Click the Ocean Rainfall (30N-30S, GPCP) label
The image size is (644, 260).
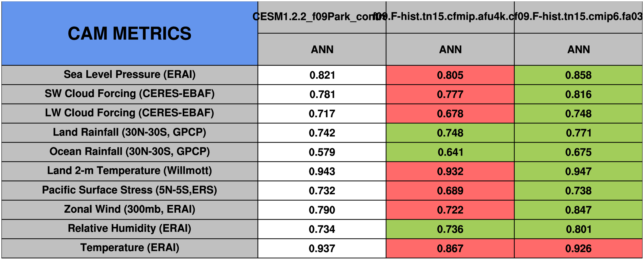130,152
